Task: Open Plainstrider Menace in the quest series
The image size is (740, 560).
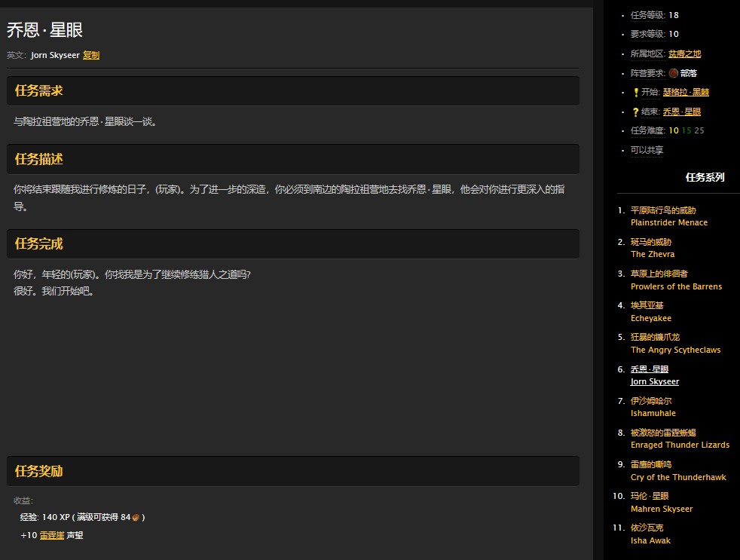Action: click(x=668, y=222)
